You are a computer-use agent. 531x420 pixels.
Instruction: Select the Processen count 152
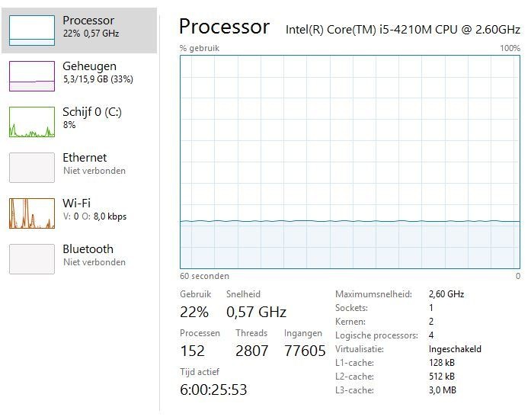point(193,351)
